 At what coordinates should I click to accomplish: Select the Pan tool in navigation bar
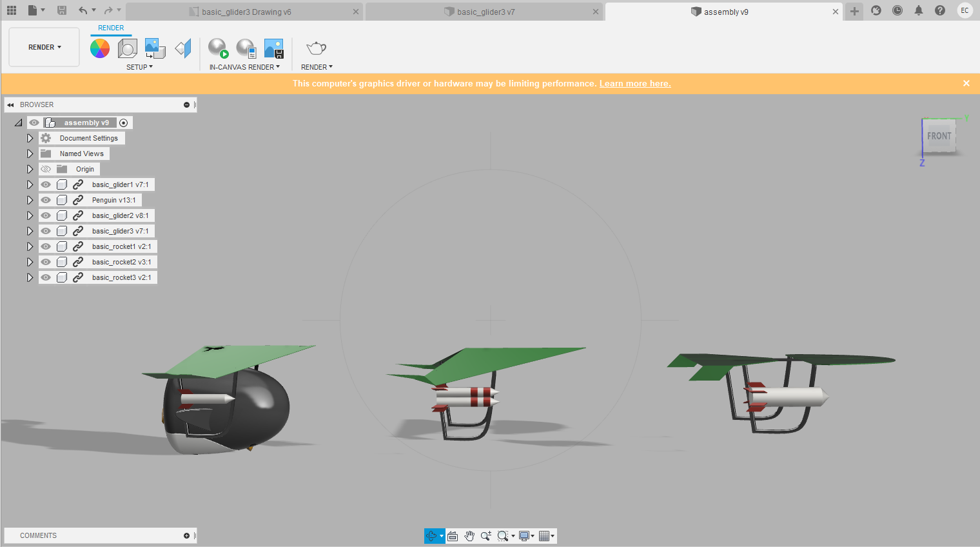469,535
